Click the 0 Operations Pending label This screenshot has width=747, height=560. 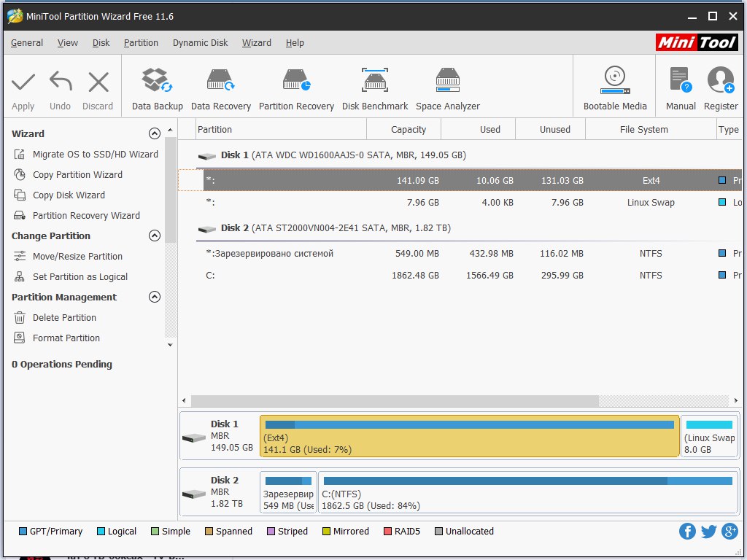click(x=62, y=365)
